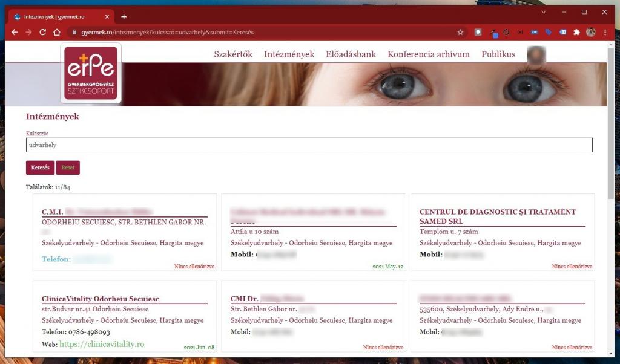Open the Előadásbank menu item
The image size is (620, 364).
point(351,54)
